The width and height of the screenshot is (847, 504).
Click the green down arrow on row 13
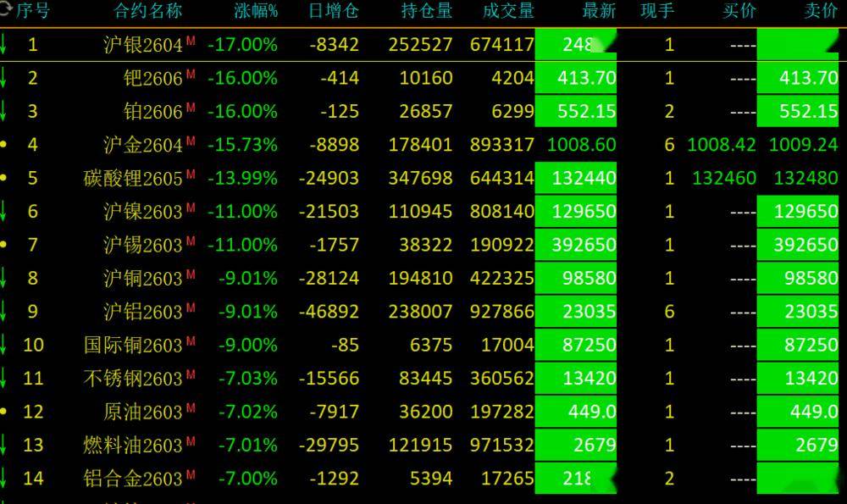(4, 445)
